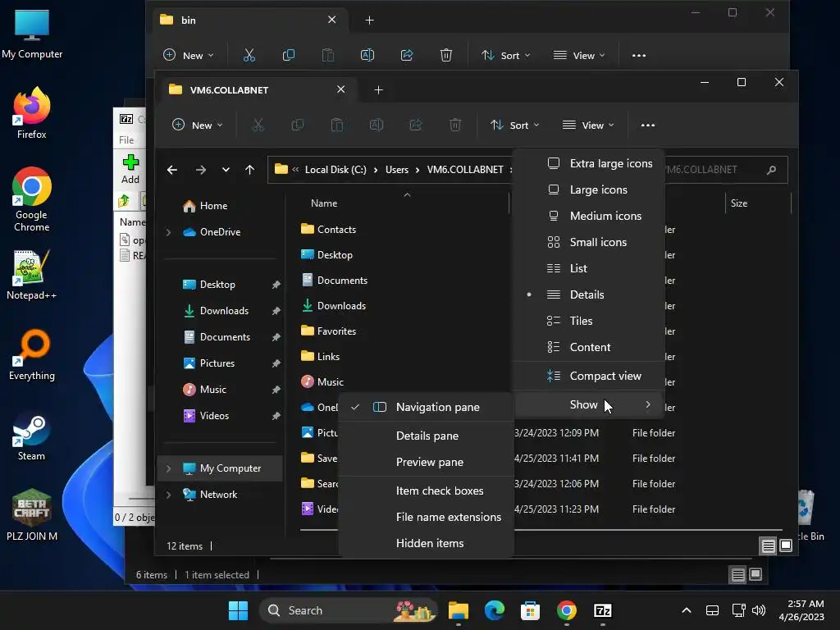The image size is (840, 630).
Task: Switch to large thumbnails view icon in VM6.COLLABNET status bar
Action: 786,546
